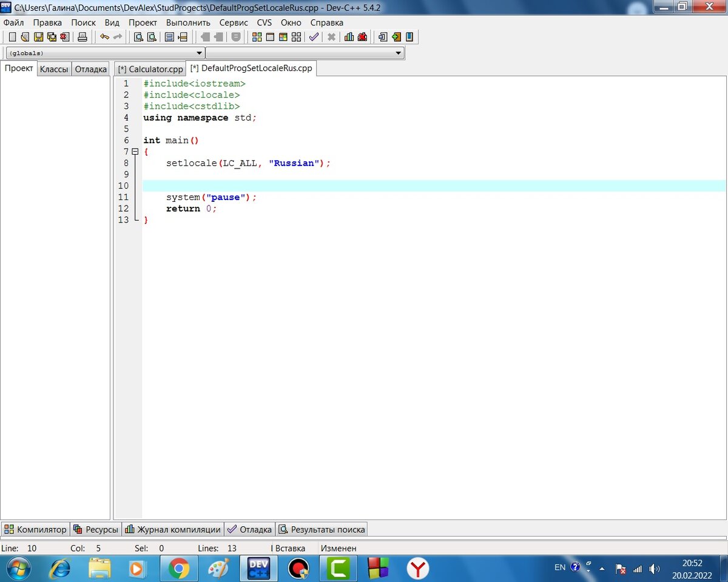Image resolution: width=728 pixels, height=582 pixels.
Task: Open the Profile analysis bar chart icon
Action: [349, 37]
